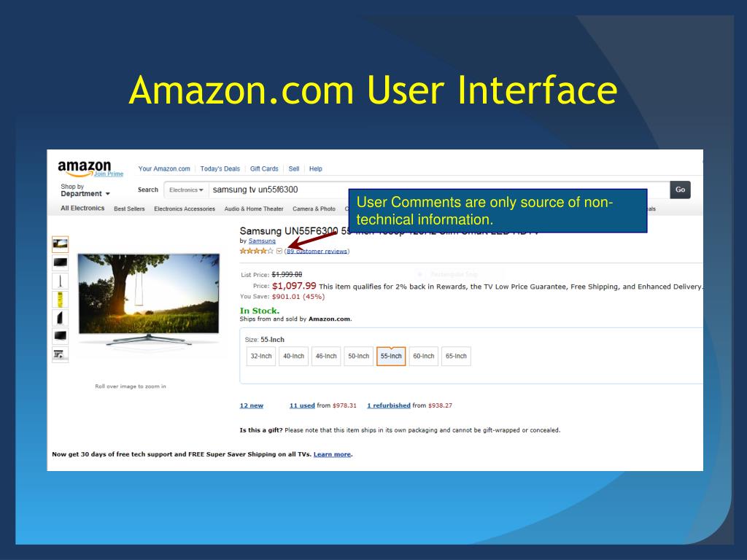Choose the 60-Inch size option

point(424,356)
